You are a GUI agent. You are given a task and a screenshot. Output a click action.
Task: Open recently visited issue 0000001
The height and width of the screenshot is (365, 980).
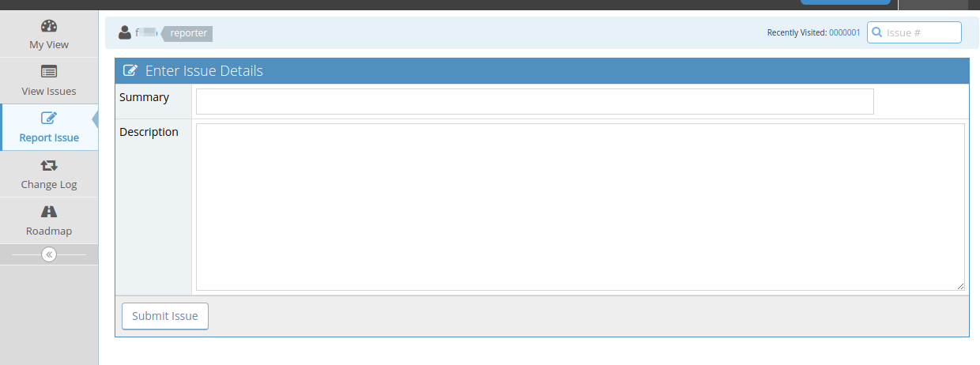(844, 32)
